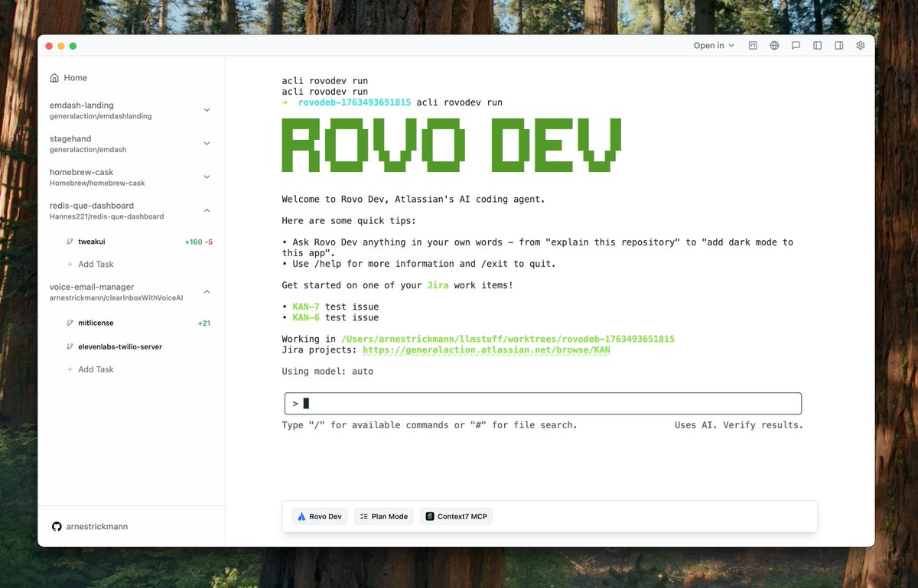
Task: Click the Rovo Dev agent chip
Action: [x=320, y=517]
